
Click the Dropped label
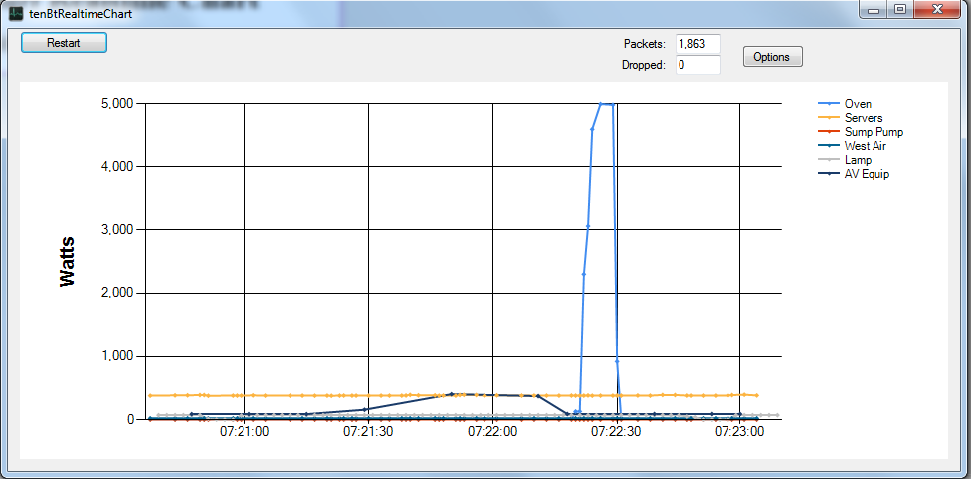coord(644,64)
